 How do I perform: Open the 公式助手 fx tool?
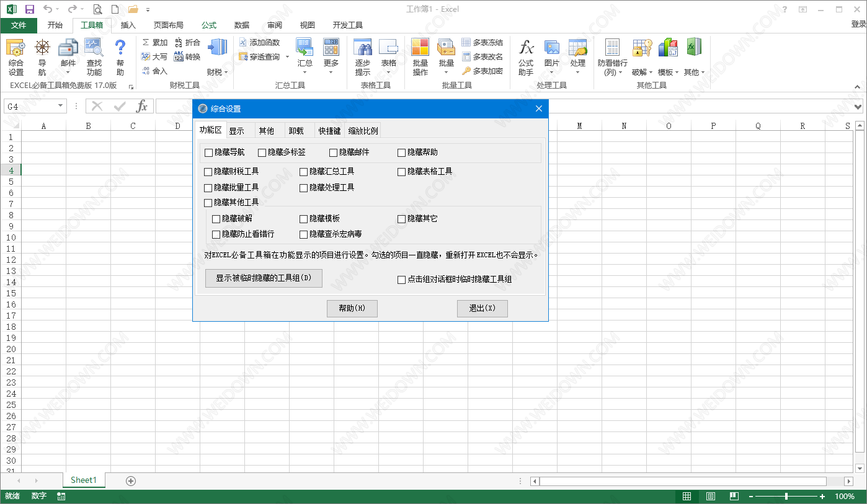coord(526,57)
